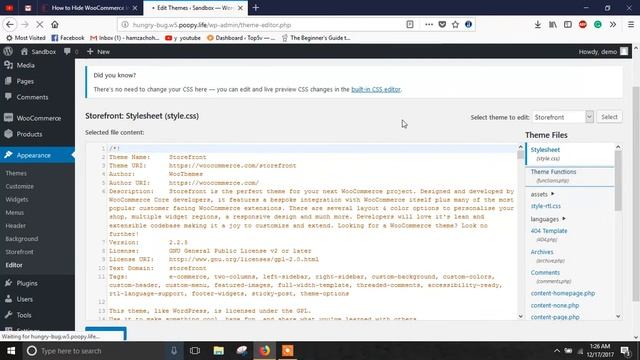The width and height of the screenshot is (640, 360).
Task: Open New content menu in admin bar
Action: pos(98,51)
